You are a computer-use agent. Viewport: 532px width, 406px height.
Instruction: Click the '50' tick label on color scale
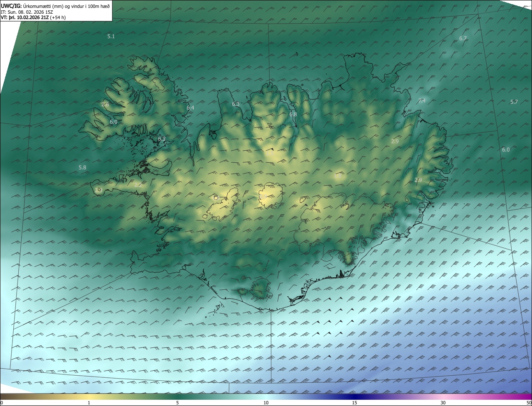[529, 403]
